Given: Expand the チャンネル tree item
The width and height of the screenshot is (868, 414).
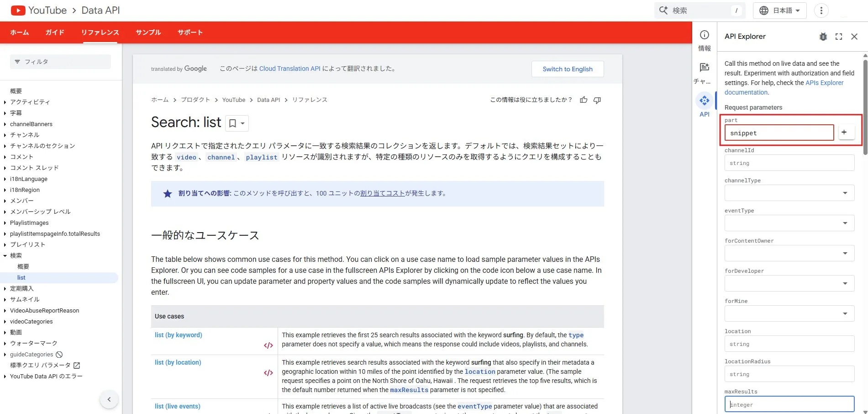Looking at the screenshot, I should click(x=5, y=135).
